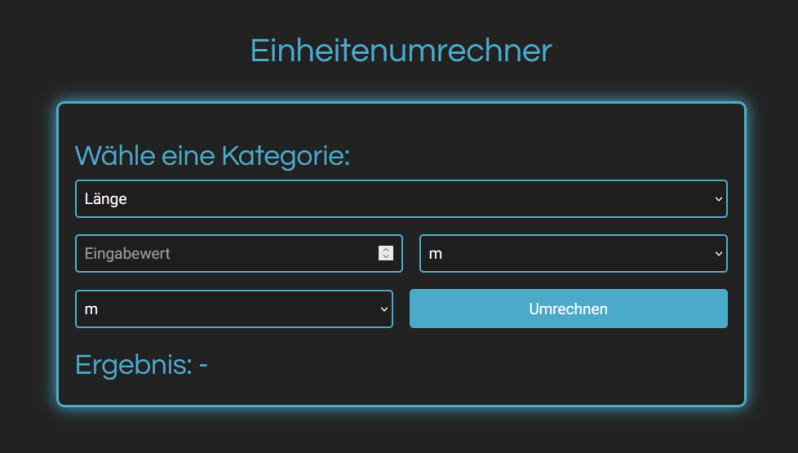Click the "Ergebnis: -" result text
The height and width of the screenshot is (453, 798).
141,366
